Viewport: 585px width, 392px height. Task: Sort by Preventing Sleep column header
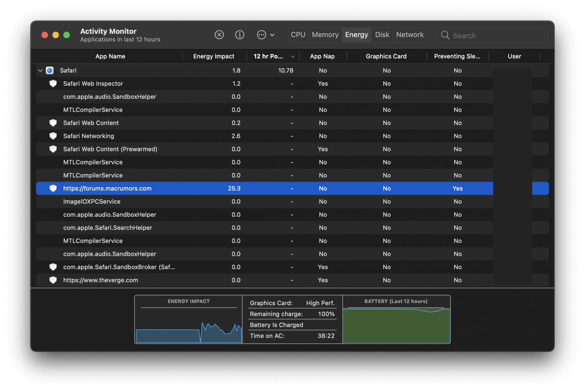click(457, 56)
